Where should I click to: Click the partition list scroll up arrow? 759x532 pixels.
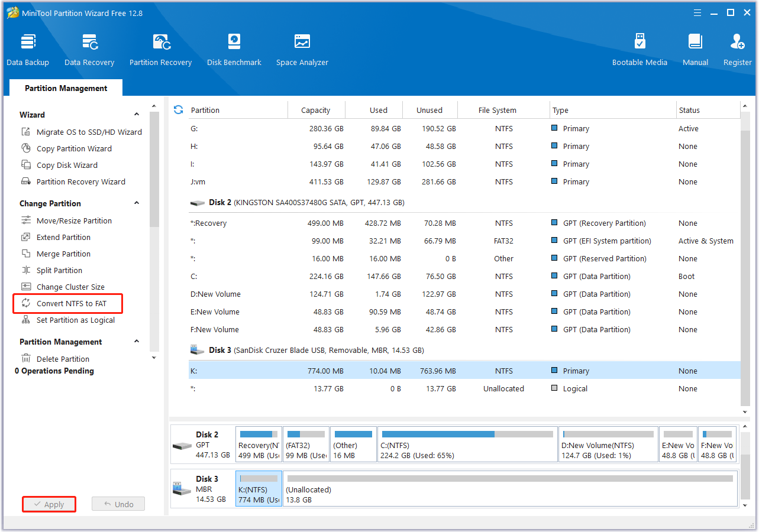tap(745, 106)
